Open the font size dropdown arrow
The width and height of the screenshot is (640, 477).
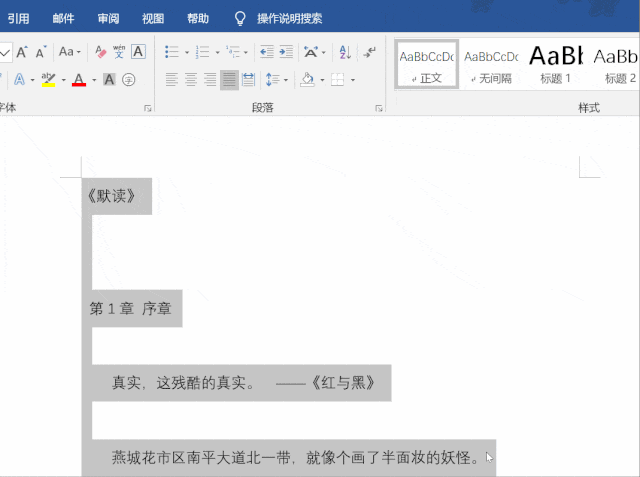point(5,53)
